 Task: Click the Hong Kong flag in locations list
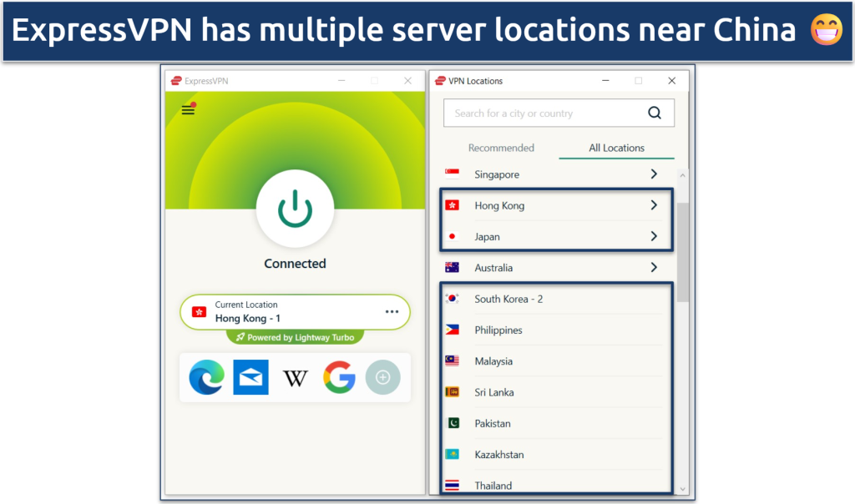point(452,205)
